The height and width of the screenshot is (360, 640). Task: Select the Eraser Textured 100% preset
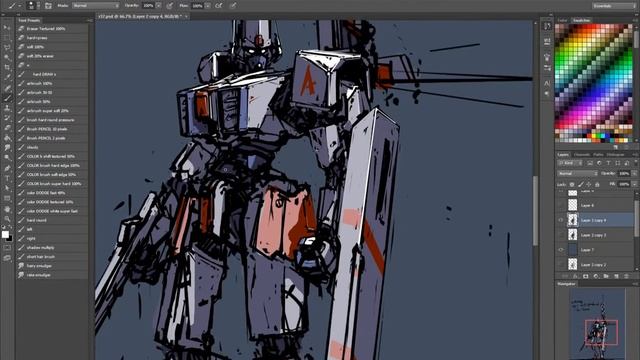[52, 29]
